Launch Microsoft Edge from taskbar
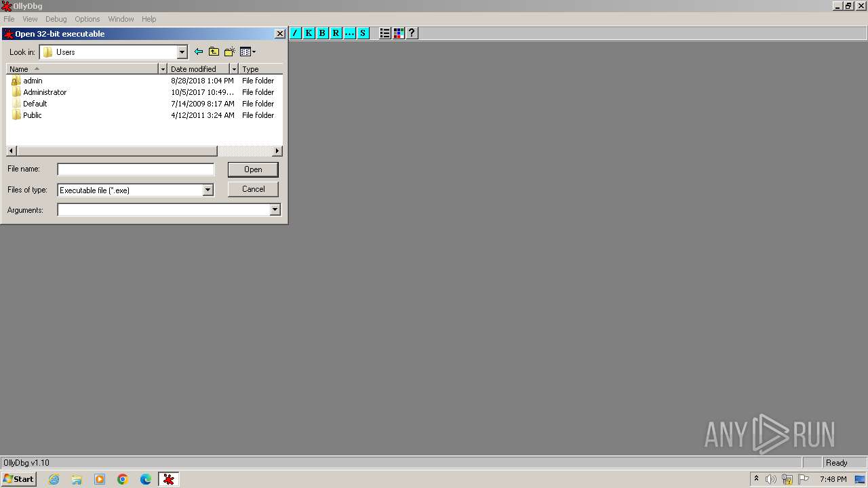Screen dimensions: 868x488 (146, 479)
